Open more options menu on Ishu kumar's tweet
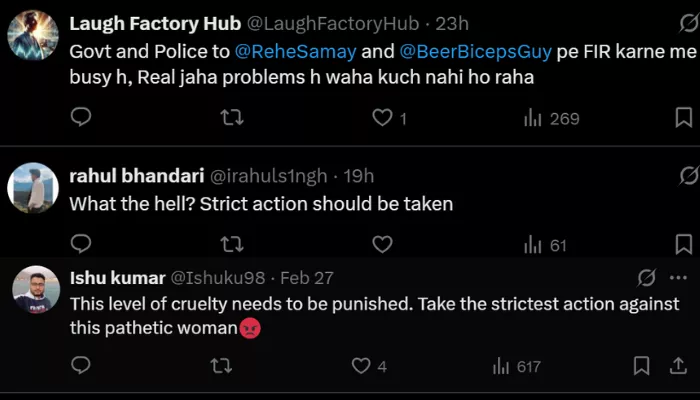700x400 pixels. tap(679, 277)
